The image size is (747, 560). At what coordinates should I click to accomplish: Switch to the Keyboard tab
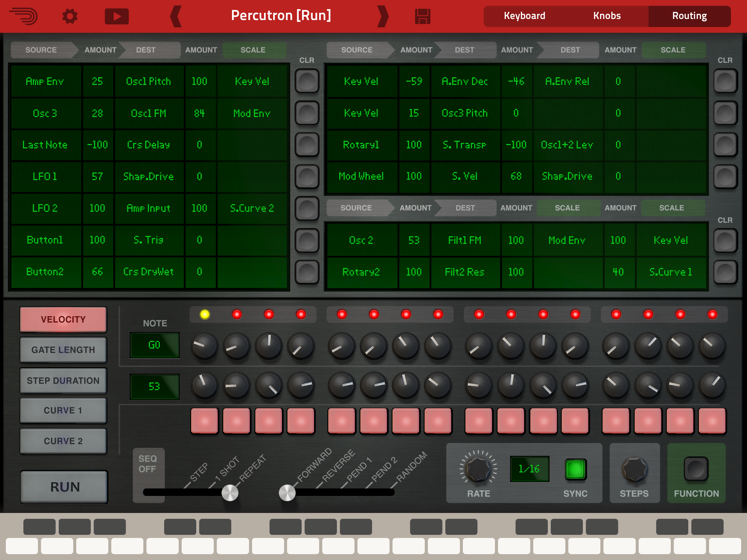click(x=525, y=16)
